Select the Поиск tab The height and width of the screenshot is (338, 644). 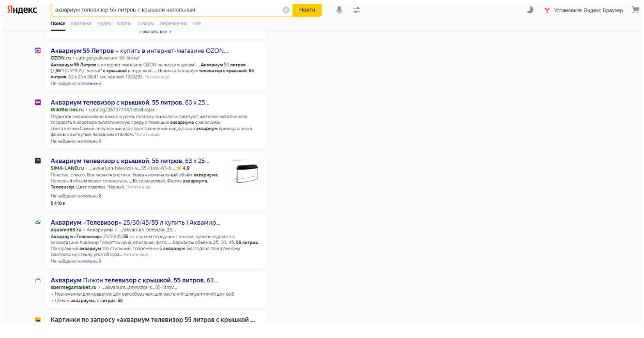[58, 24]
